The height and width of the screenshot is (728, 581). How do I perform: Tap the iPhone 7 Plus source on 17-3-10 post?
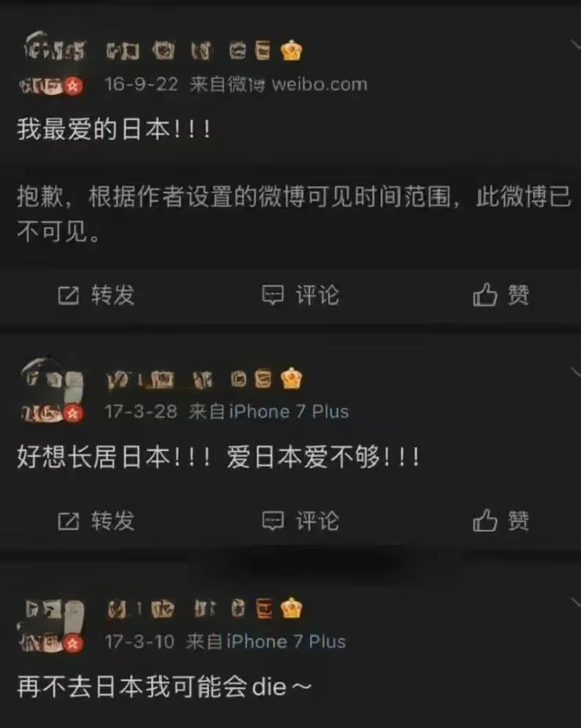coord(286,642)
